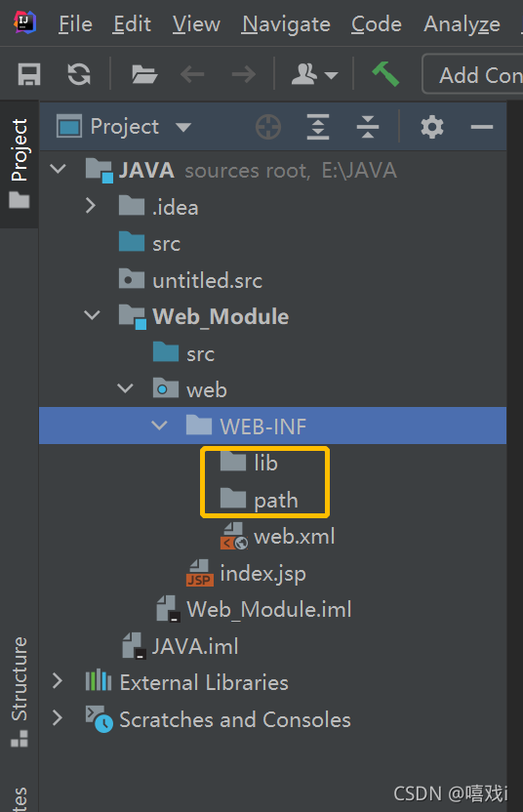Screen dimensions: 523x812
Task: Expand the .idea folder chevron
Action: pyautogui.click(x=91, y=206)
